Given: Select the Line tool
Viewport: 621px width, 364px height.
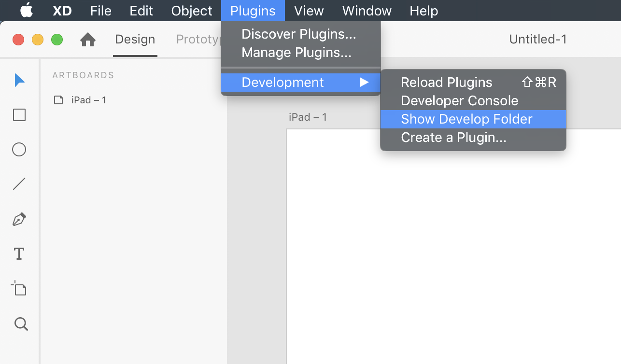Looking at the screenshot, I should click(x=19, y=184).
